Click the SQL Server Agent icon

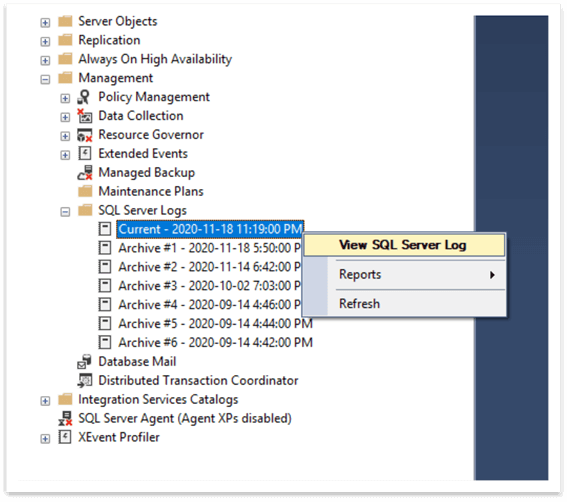point(65,418)
